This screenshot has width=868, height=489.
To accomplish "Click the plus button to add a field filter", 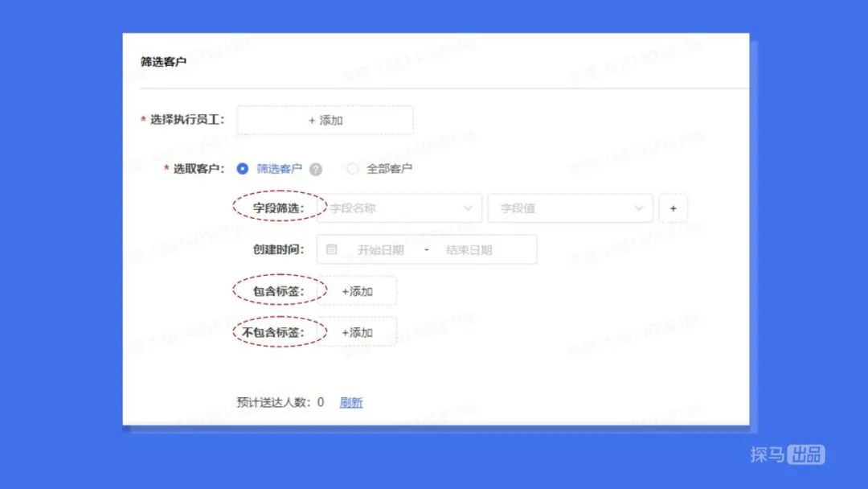I will (x=674, y=208).
